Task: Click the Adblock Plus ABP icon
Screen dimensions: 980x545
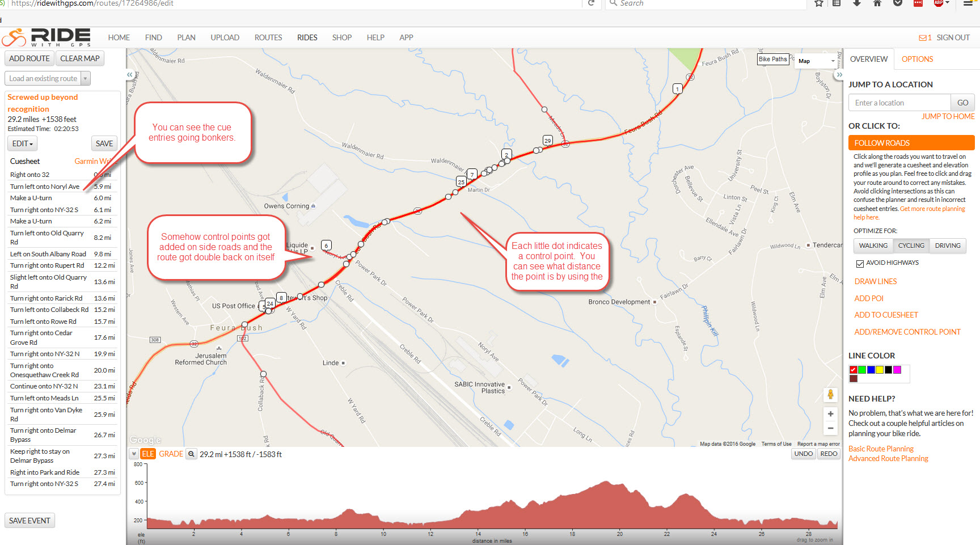Action: tap(939, 3)
